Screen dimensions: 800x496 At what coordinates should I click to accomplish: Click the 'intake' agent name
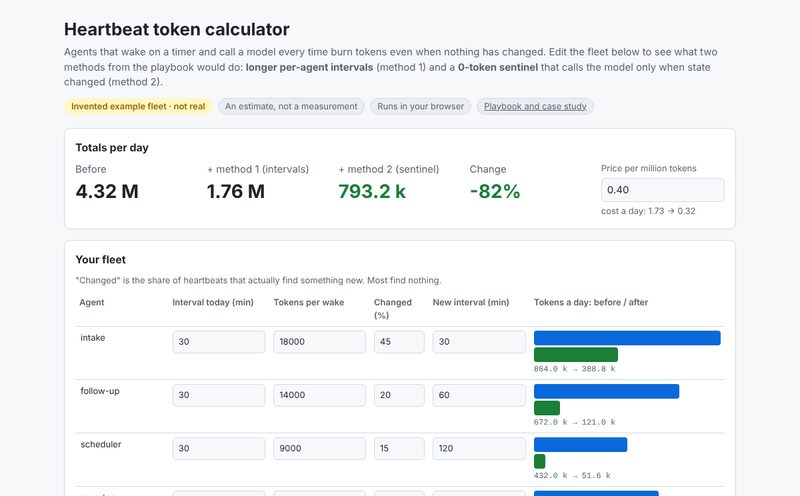tap(92, 338)
